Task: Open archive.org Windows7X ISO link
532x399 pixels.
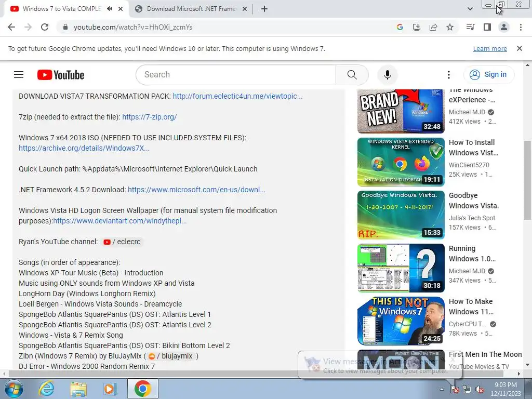Action: 84,148
